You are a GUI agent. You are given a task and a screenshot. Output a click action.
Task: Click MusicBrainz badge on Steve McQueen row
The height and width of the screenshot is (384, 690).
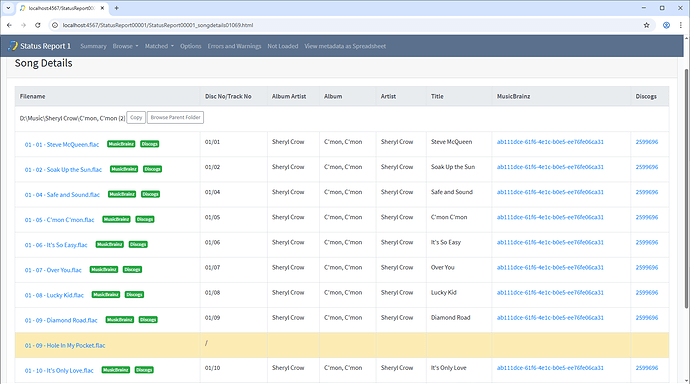tap(121, 144)
